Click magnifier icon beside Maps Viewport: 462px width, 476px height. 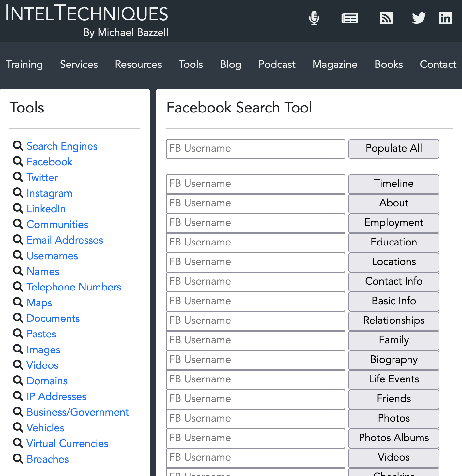click(x=18, y=302)
